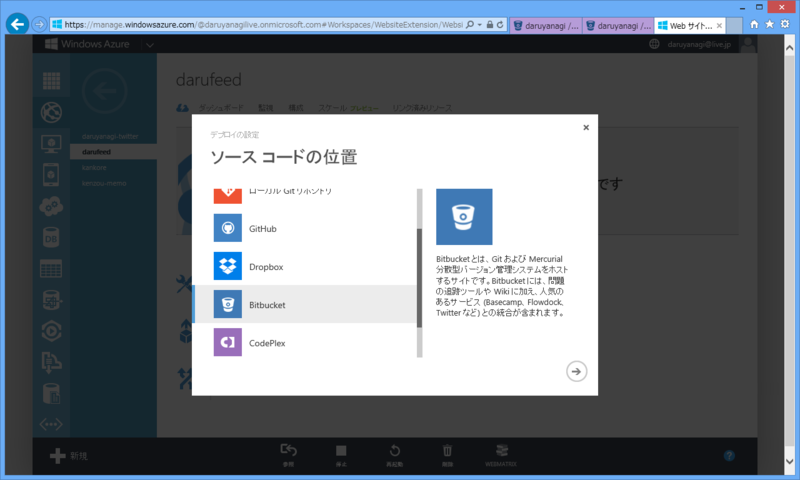
Task: Click the browser refresh button
Action: coord(501,24)
